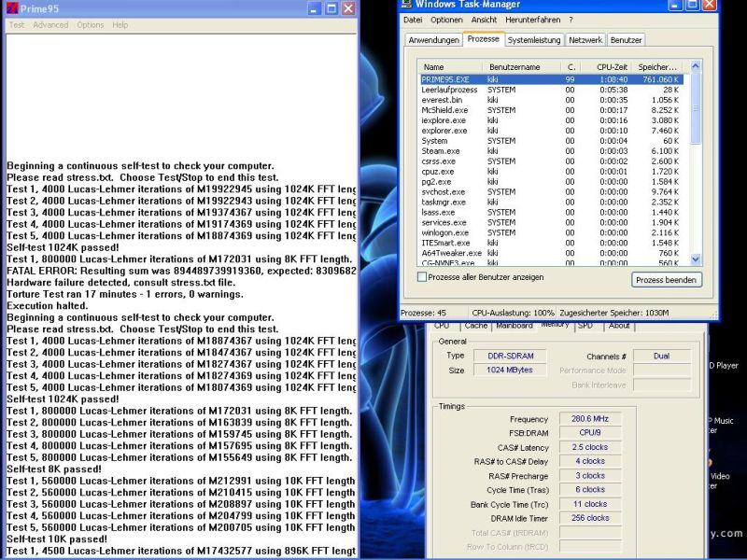Click the 11 clocks Bank Cycle Time value
Screen dimensions: 747x560
(x=590, y=504)
